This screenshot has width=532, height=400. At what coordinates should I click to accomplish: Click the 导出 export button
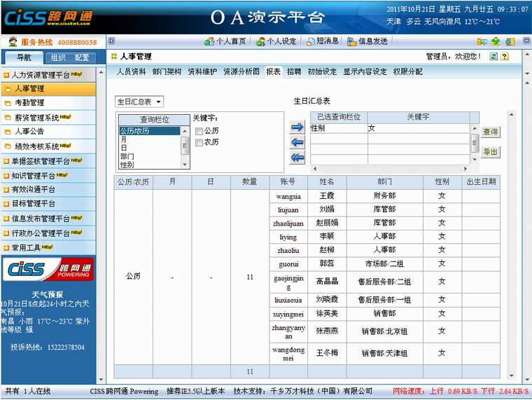coord(490,152)
